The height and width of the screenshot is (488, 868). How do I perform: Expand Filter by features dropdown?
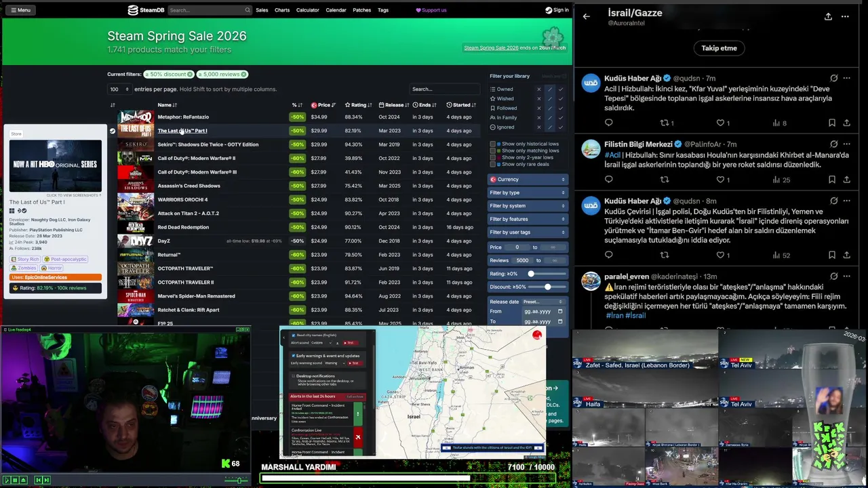pyautogui.click(x=527, y=219)
